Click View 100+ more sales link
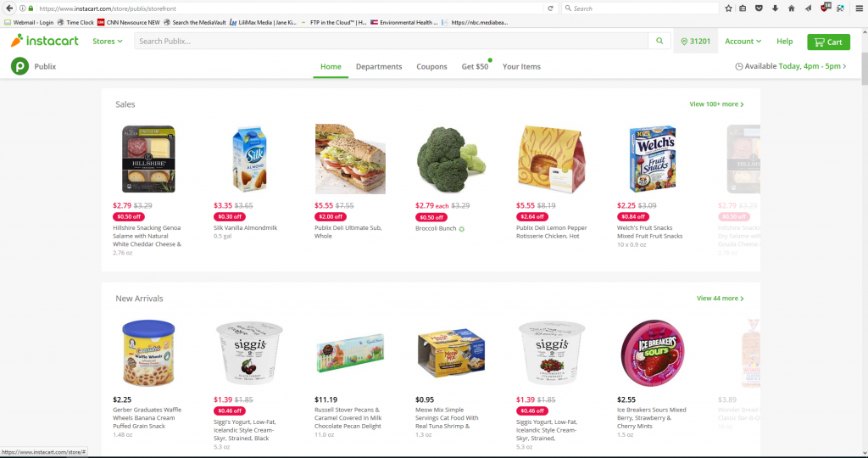Image resolution: width=868 pixels, height=458 pixels. 716,104
